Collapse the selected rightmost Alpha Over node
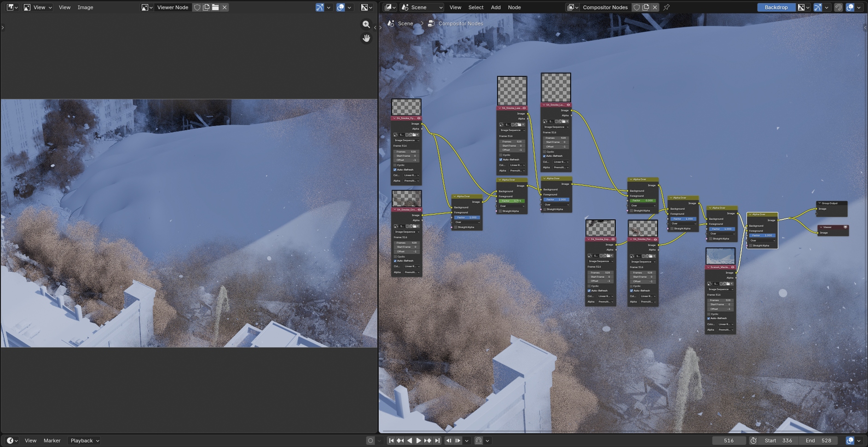 (750, 214)
